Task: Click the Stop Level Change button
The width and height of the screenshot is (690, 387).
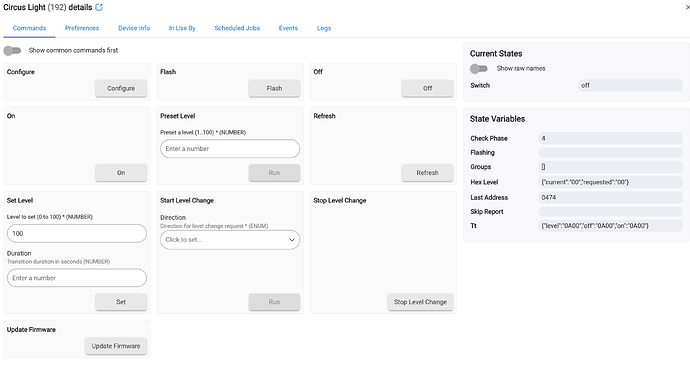Action: tap(420, 302)
